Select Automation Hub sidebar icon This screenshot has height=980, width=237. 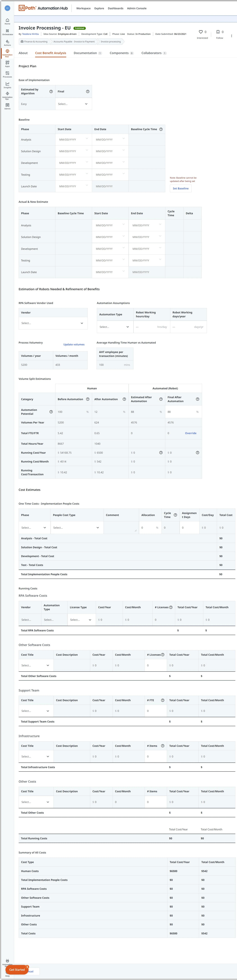[x=7, y=53]
